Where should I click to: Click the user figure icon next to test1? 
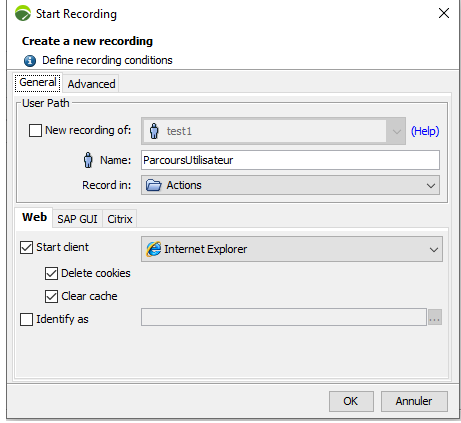154,131
